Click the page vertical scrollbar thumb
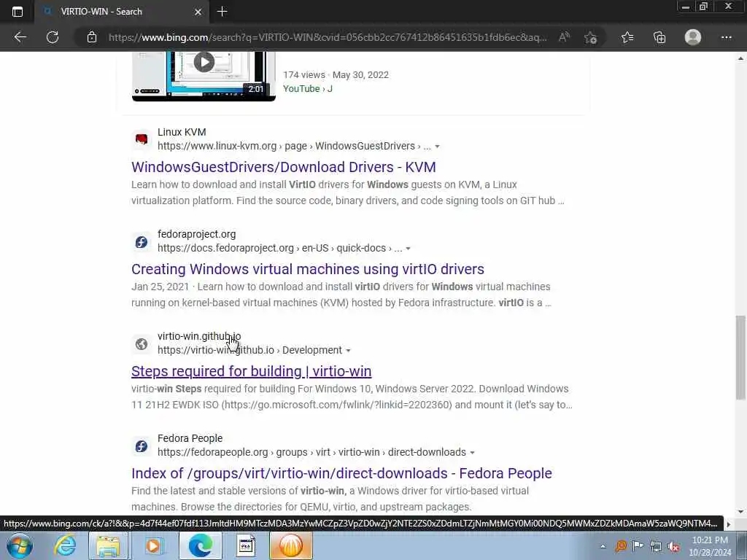 click(740, 357)
